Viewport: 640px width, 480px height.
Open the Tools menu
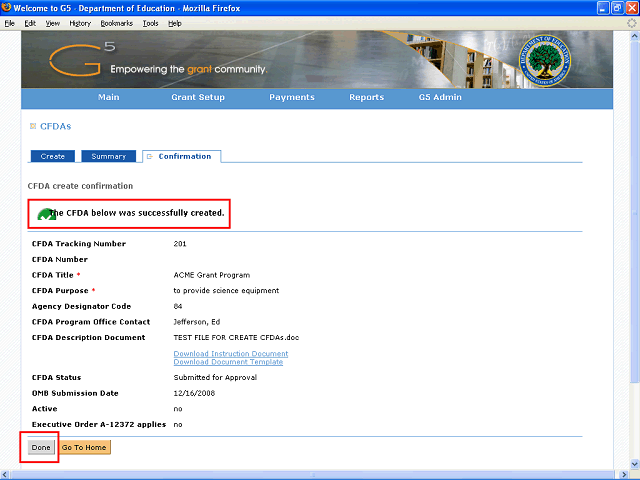coord(150,23)
